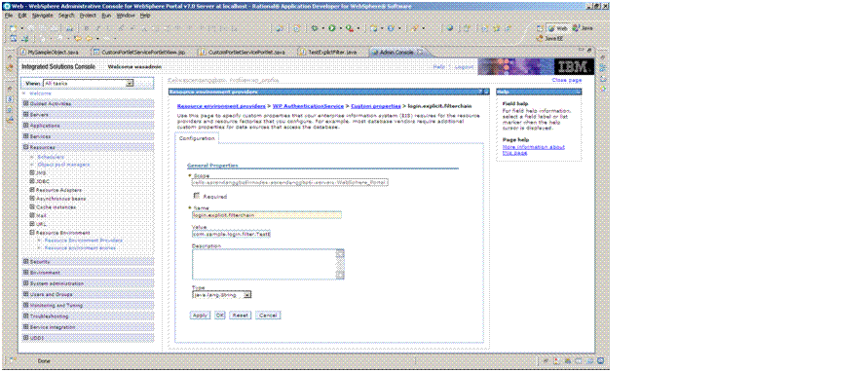868x372 pixels.
Task: Click into the Description text area
Action: [264, 264]
